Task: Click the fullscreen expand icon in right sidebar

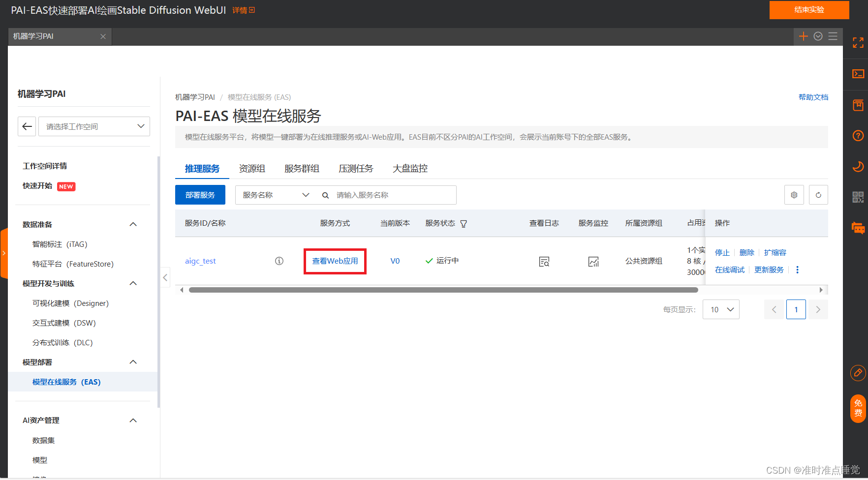Action: coord(858,43)
